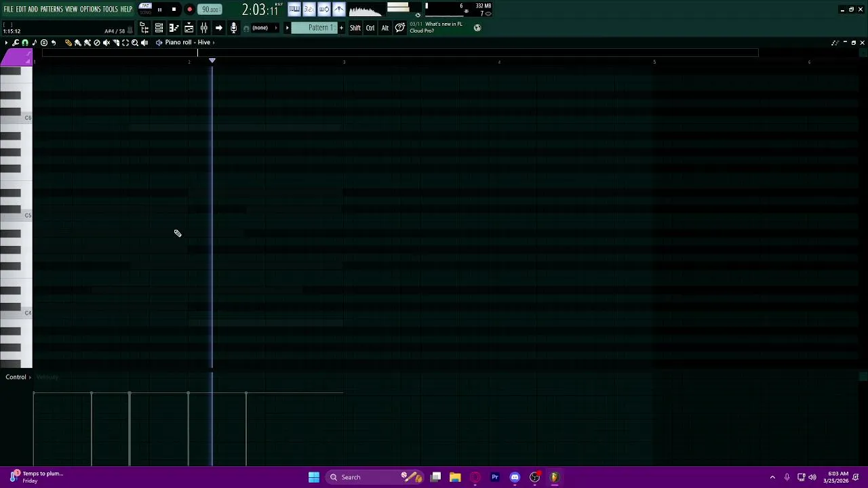Click the Ctrl modifier button
This screenshot has height=488, width=868.
370,28
